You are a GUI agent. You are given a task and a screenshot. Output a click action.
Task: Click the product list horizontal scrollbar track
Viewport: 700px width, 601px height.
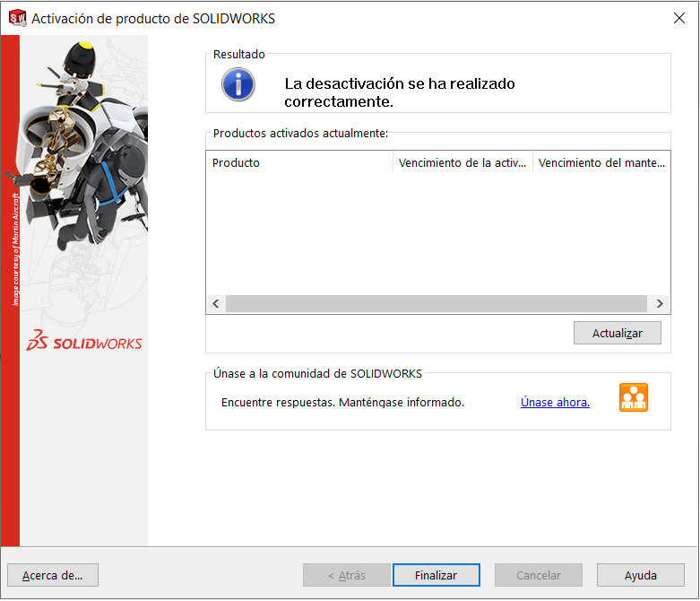tap(436, 304)
